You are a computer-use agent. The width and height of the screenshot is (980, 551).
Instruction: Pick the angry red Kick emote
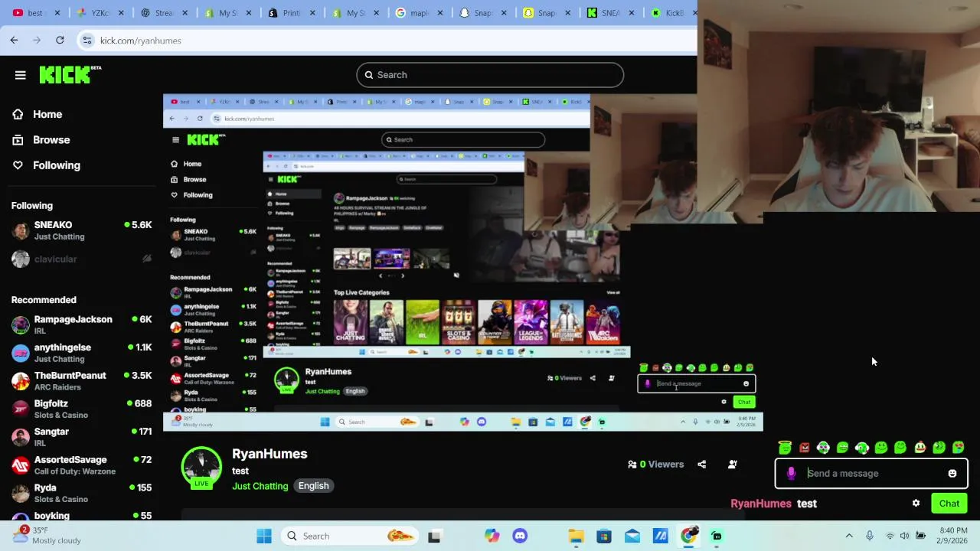tap(804, 448)
